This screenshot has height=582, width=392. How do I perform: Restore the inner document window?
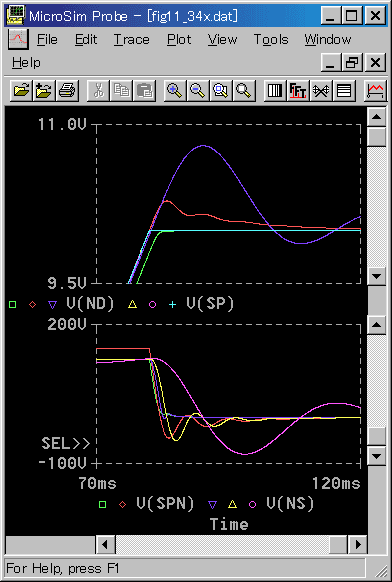click(352, 62)
